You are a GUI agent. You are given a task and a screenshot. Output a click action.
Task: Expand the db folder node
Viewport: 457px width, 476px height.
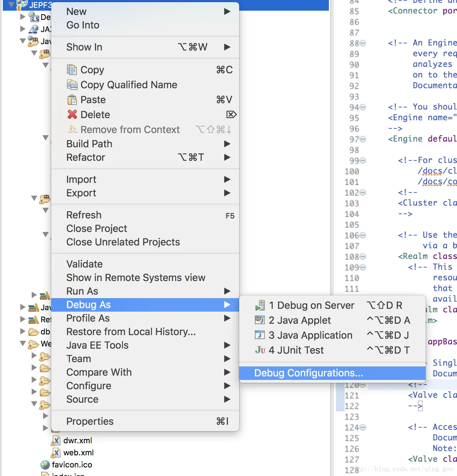click(23, 331)
